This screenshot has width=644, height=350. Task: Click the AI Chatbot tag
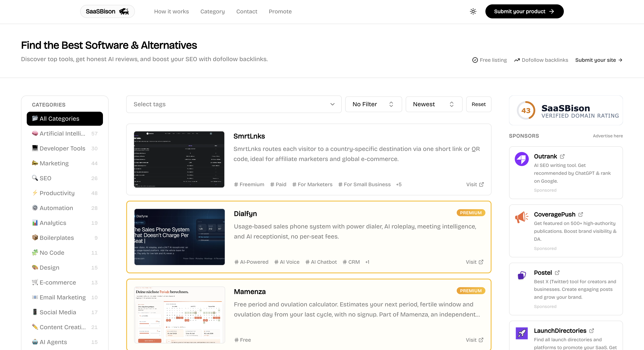(321, 262)
